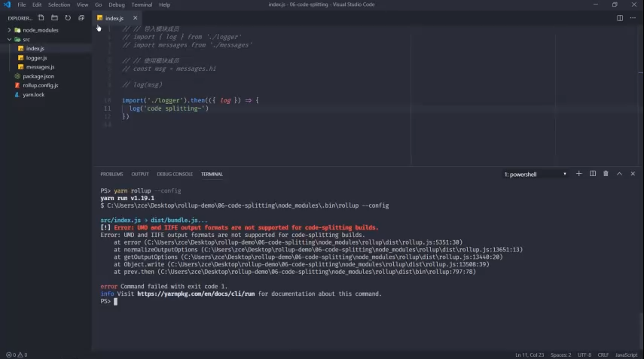Maximize the panel with the up chevron
644x359 pixels.
coord(619,174)
